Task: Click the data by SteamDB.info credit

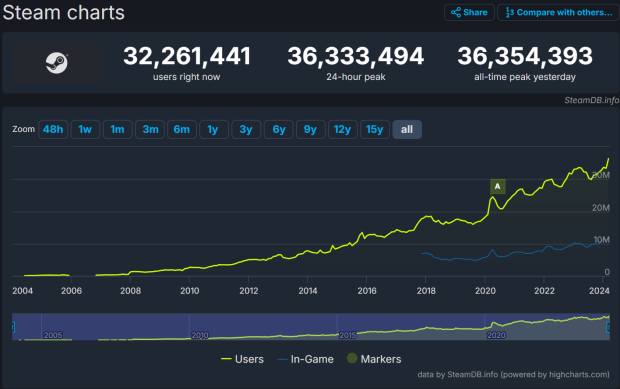Action: 513,374
